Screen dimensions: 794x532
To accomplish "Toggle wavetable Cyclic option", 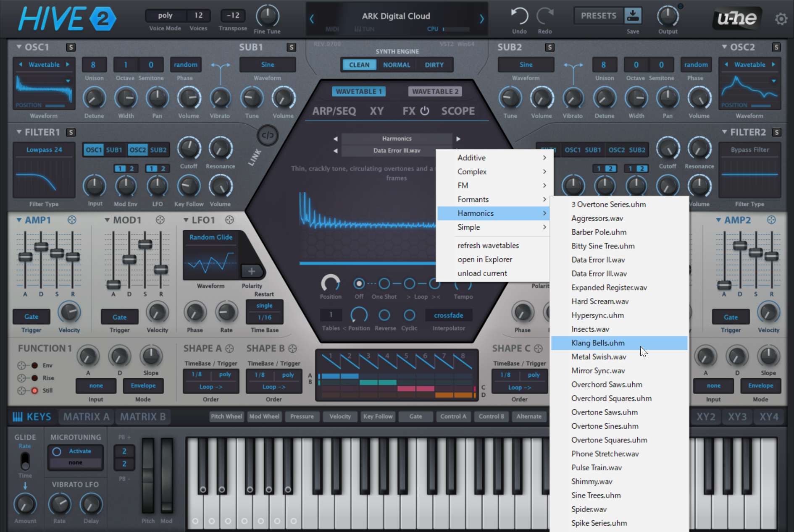I will [409, 315].
